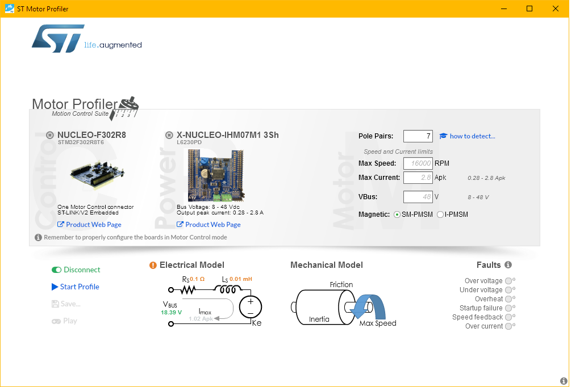Click the Play button label
This screenshot has width=588, height=387.
[x=70, y=321]
